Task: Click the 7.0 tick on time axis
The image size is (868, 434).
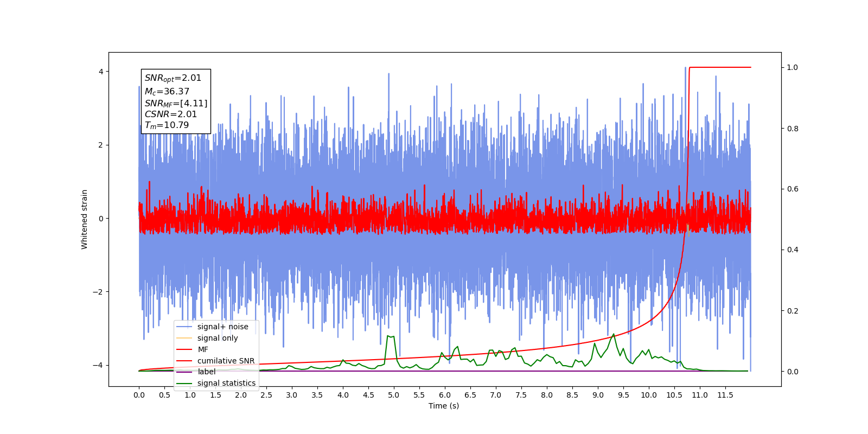Action: coord(496,395)
